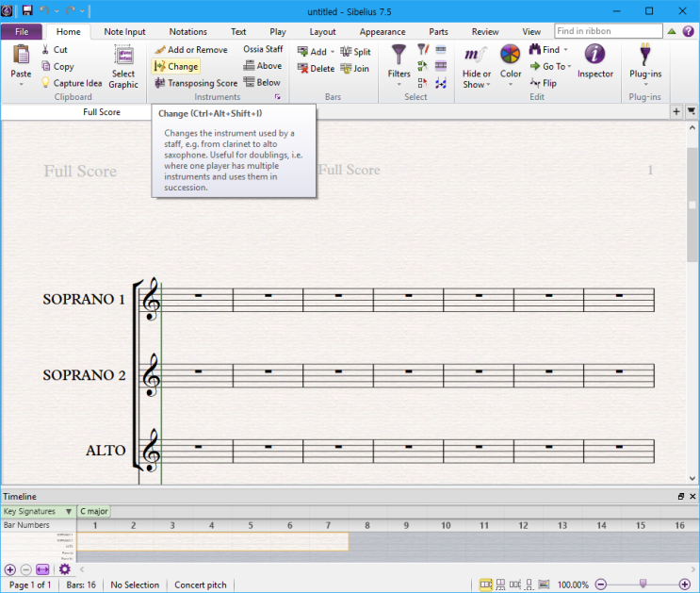This screenshot has width=700, height=593.
Task: Open the View ribbon tab
Action: tap(531, 32)
